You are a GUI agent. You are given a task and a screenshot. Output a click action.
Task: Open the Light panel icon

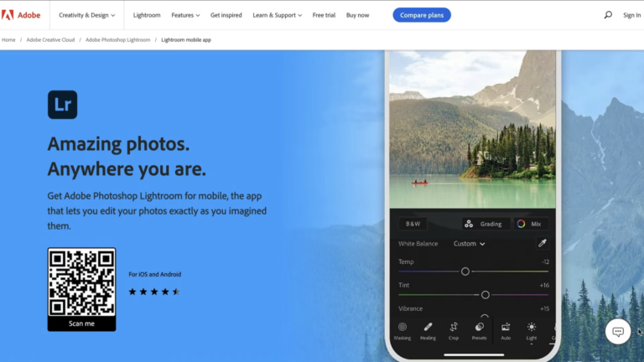(532, 327)
